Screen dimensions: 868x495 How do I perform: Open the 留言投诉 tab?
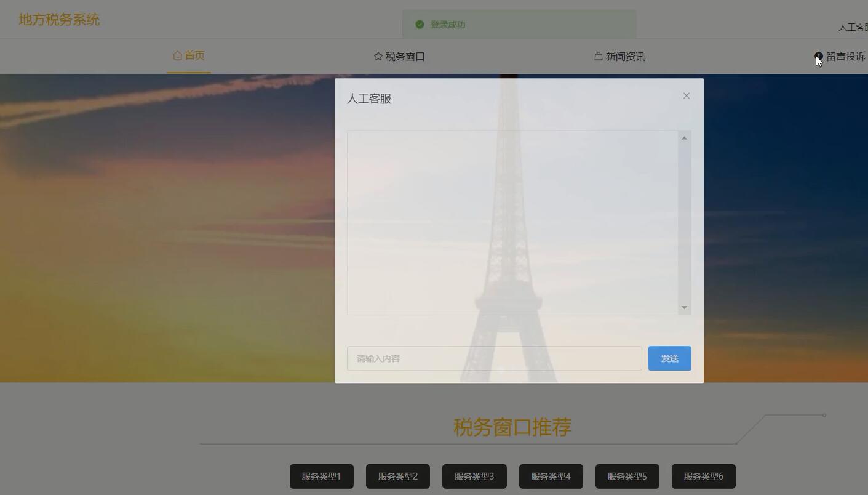840,56
